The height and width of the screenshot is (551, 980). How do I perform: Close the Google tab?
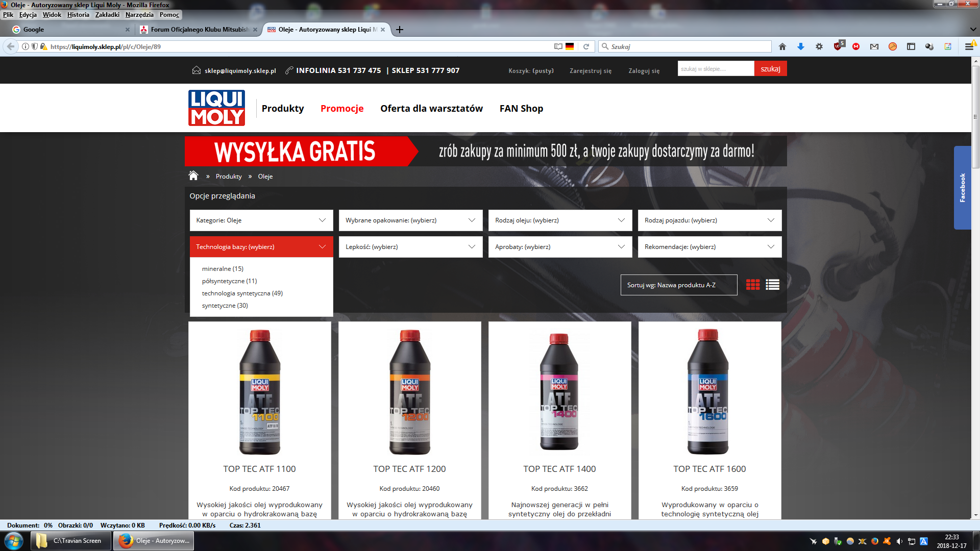click(128, 30)
